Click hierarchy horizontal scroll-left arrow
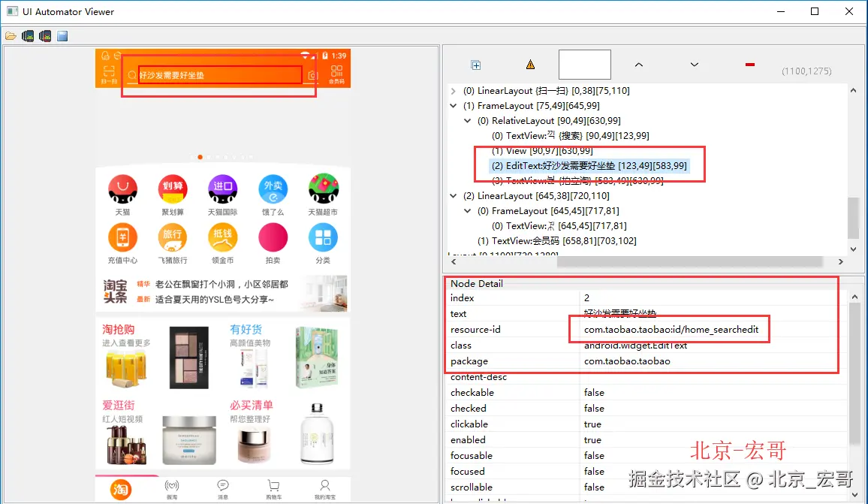 (x=454, y=262)
